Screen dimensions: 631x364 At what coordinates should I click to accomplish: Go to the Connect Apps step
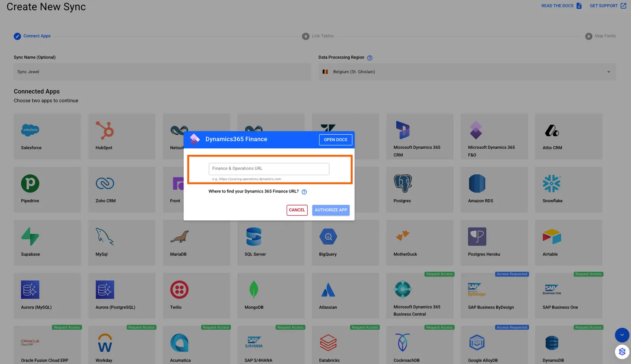(x=32, y=36)
